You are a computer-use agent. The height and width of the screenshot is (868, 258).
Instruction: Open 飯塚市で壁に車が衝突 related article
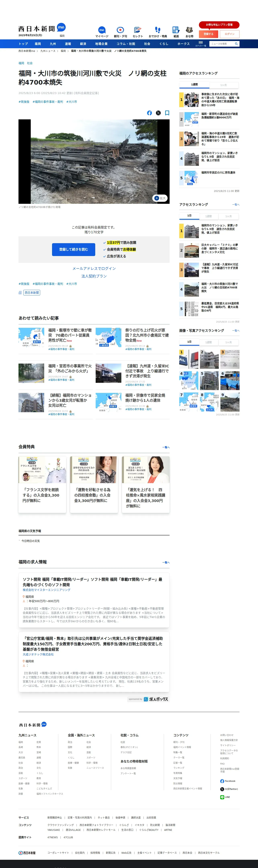[70, 335]
